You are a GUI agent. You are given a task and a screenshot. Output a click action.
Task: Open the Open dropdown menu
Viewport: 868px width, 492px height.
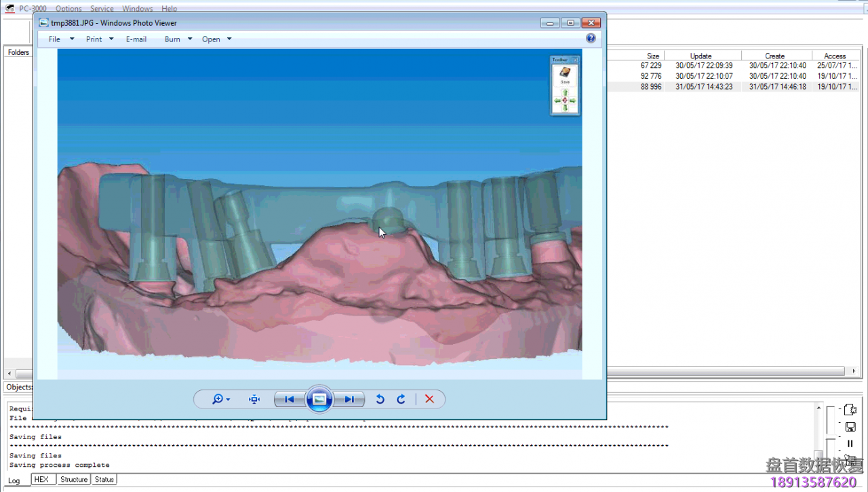[217, 39]
